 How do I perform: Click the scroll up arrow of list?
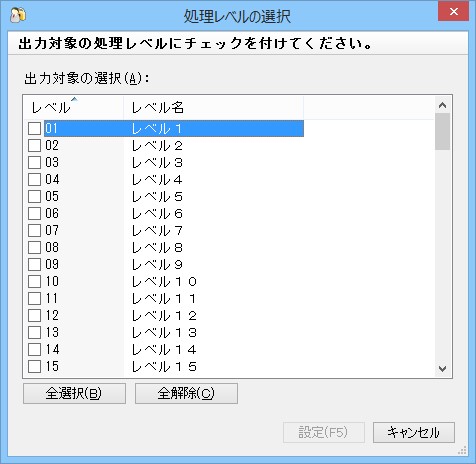(x=442, y=105)
